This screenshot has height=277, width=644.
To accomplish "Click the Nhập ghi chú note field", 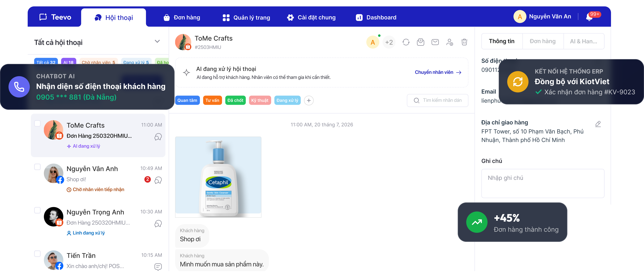I will tap(543, 183).
